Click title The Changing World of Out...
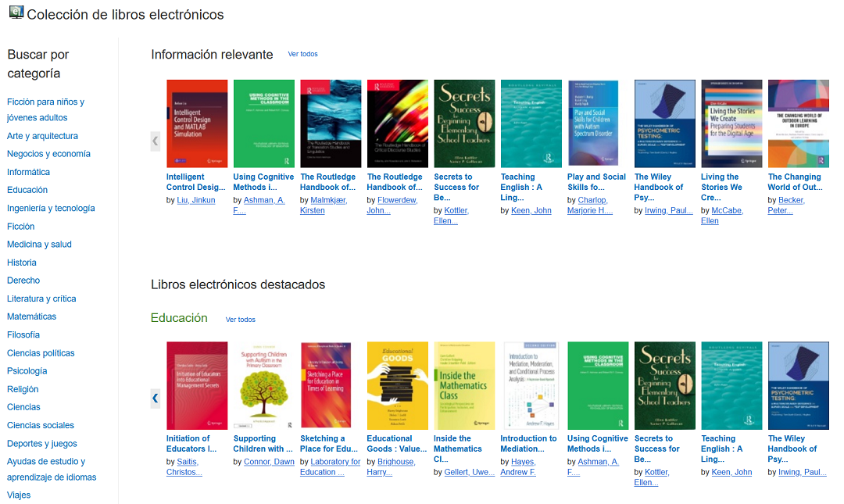The width and height of the screenshot is (844, 504). [795, 182]
